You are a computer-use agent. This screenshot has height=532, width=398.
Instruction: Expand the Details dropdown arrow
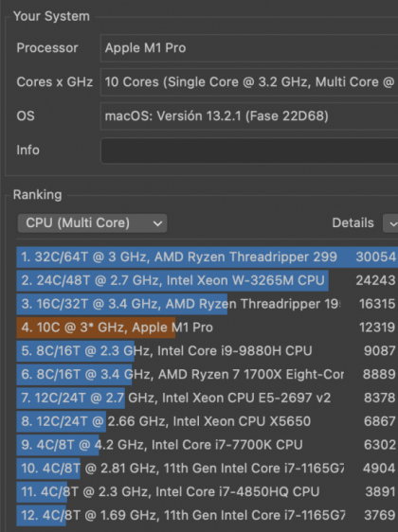pyautogui.click(x=391, y=223)
